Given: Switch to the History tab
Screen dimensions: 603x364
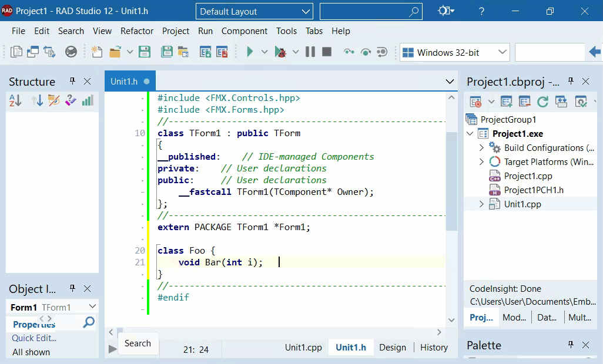Looking at the screenshot, I should tap(434, 348).
